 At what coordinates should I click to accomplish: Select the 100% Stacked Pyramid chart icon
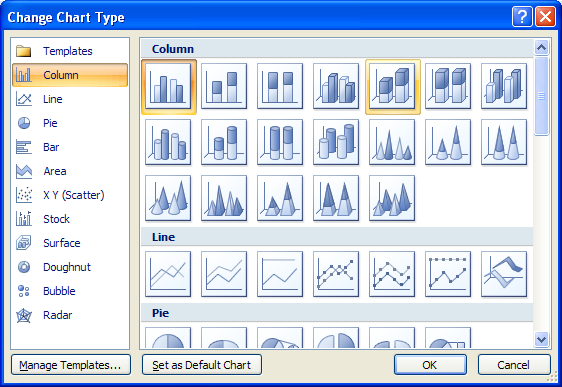pos(336,198)
